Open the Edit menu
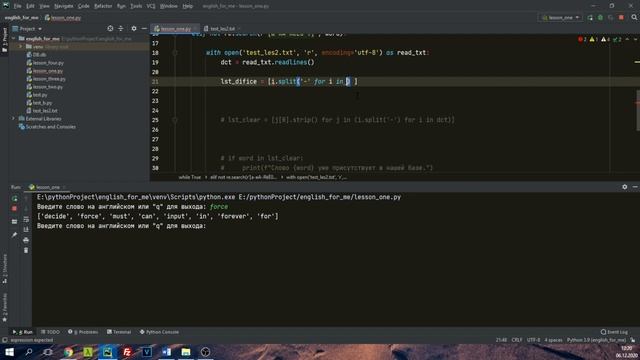The height and width of the screenshot is (360, 640). [x=30, y=6]
